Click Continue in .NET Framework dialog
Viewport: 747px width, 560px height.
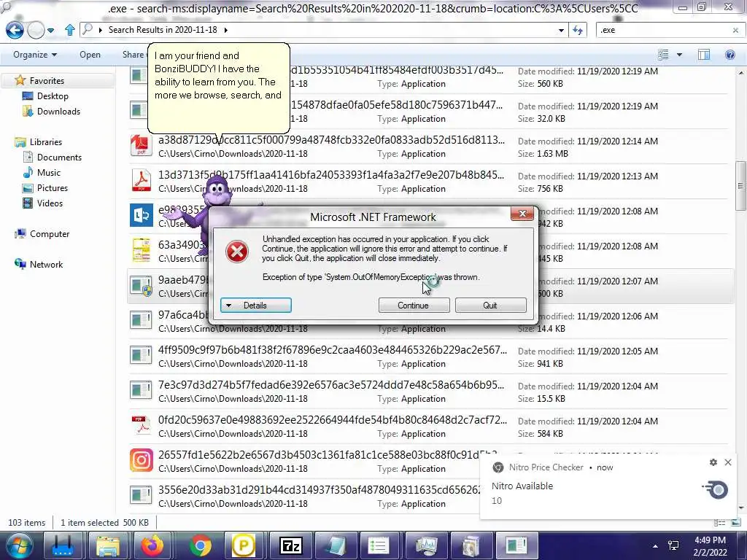pos(414,306)
